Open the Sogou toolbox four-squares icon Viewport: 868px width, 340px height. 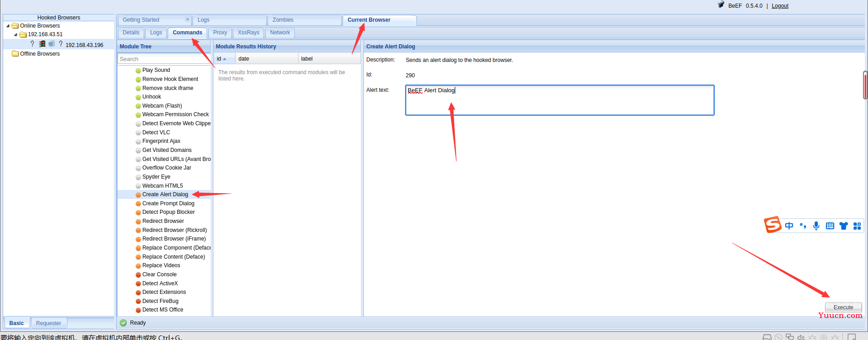857,226
